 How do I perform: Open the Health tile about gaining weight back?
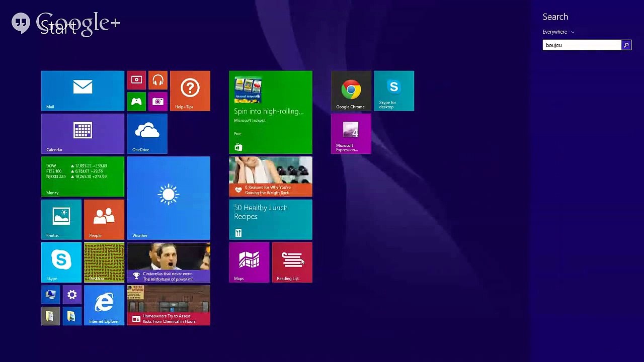coord(271,176)
